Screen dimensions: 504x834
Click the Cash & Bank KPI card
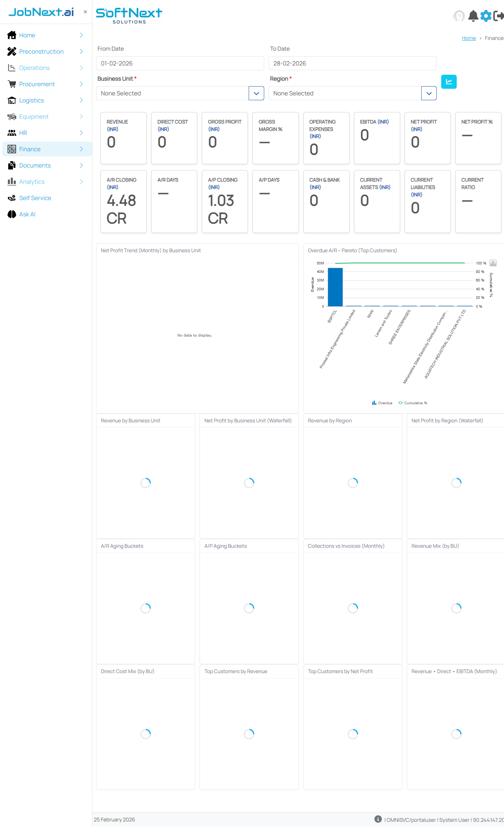(x=326, y=202)
